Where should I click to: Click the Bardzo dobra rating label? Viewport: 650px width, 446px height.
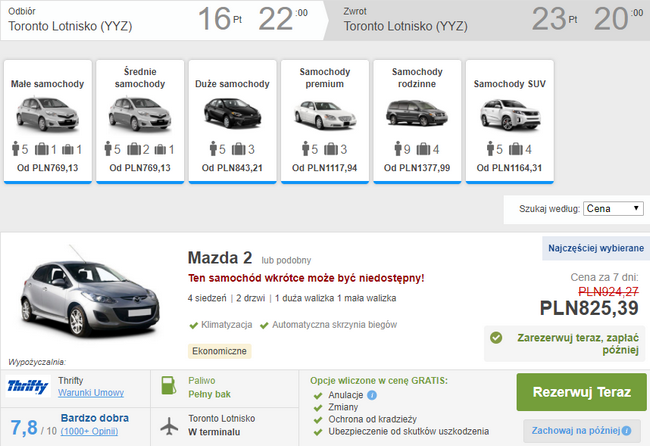pos(95,418)
